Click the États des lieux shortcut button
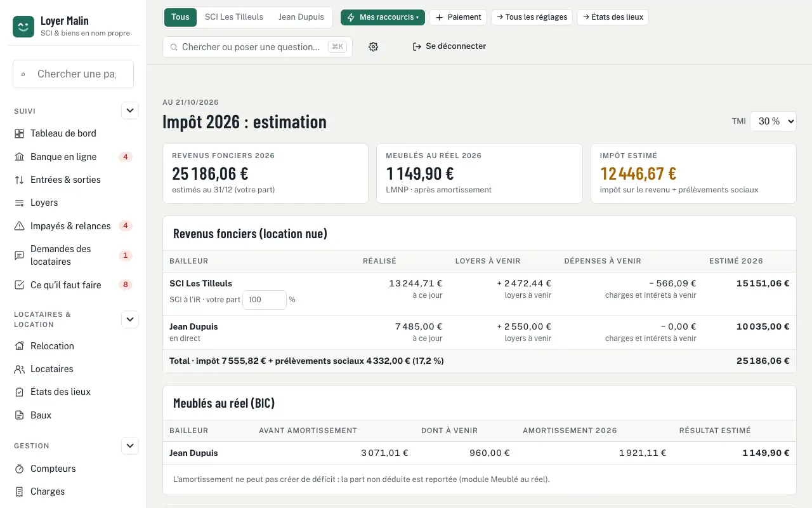The width and height of the screenshot is (812, 508). click(x=612, y=17)
